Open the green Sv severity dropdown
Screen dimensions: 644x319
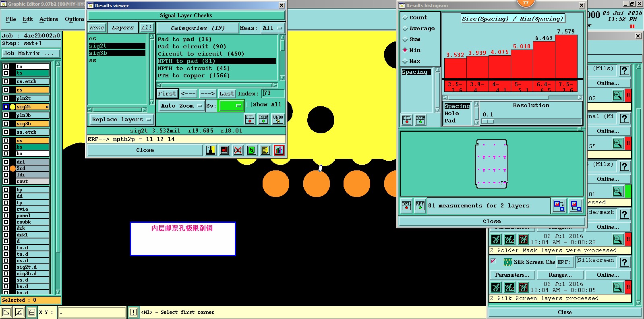pos(231,106)
